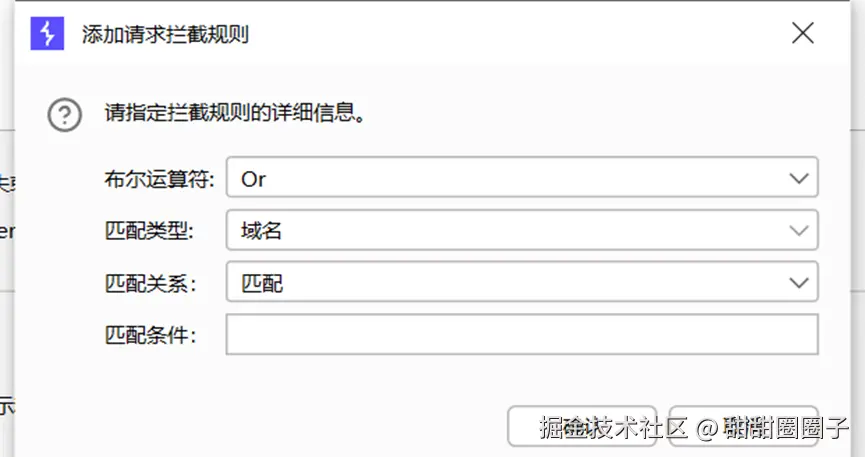Close the 添加请求拦截规则 dialog
The image size is (865, 457).
coord(802,33)
